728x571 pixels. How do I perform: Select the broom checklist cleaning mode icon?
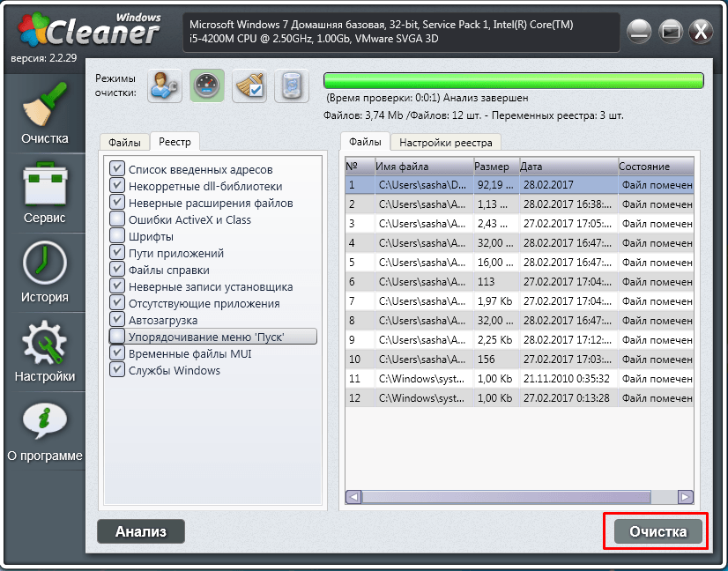(249, 85)
